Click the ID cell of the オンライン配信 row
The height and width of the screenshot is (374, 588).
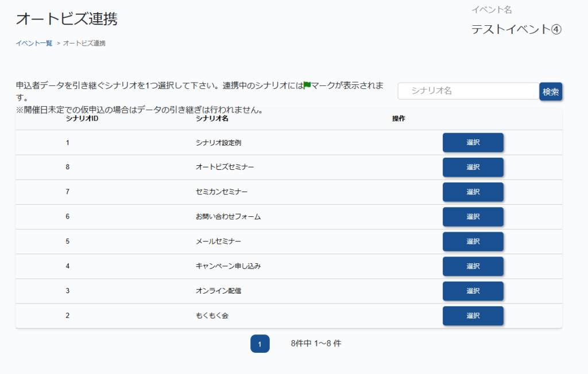click(x=68, y=291)
